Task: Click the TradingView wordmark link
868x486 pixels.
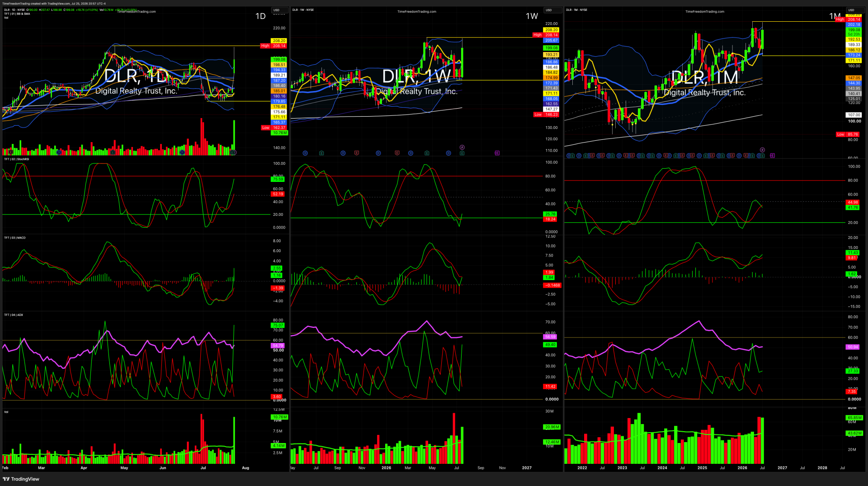Action: coord(25,479)
